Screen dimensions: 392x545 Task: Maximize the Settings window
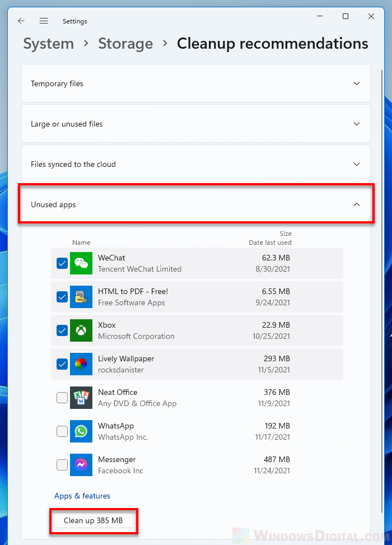point(346,16)
